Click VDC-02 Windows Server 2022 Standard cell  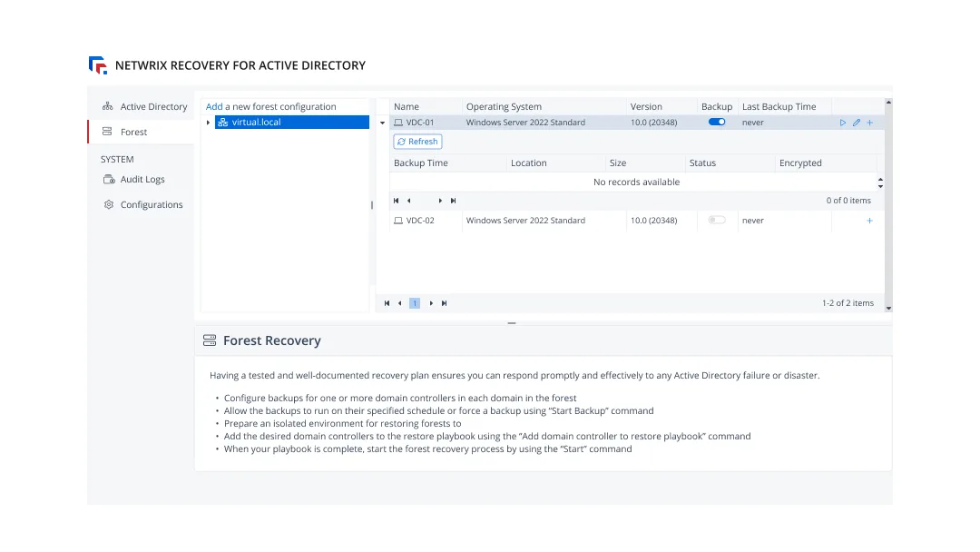click(544, 221)
